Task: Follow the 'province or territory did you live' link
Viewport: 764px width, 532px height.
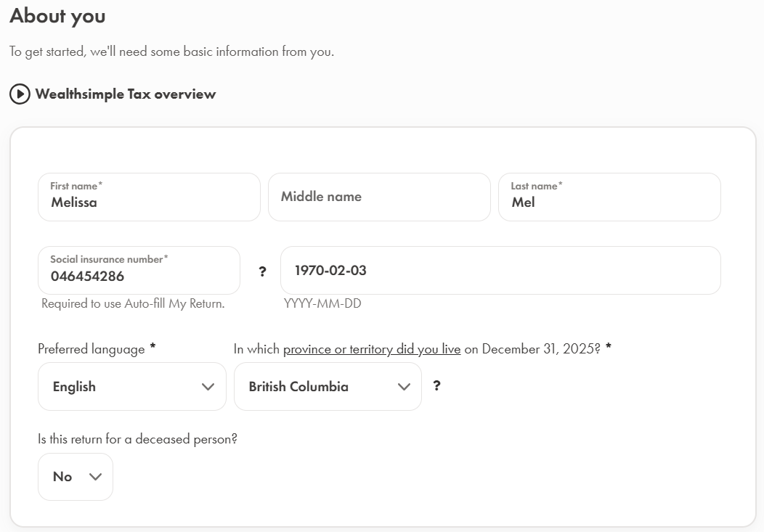Action: coord(372,349)
